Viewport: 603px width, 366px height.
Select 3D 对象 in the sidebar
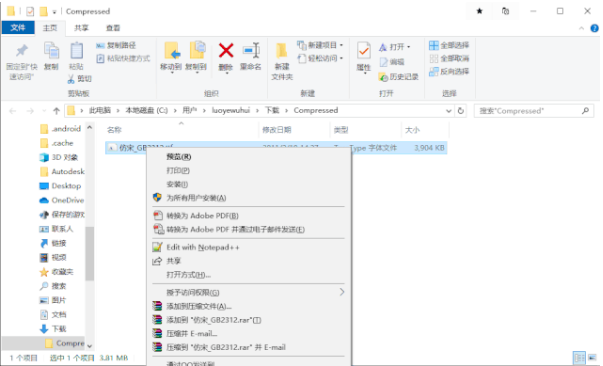coord(59,157)
